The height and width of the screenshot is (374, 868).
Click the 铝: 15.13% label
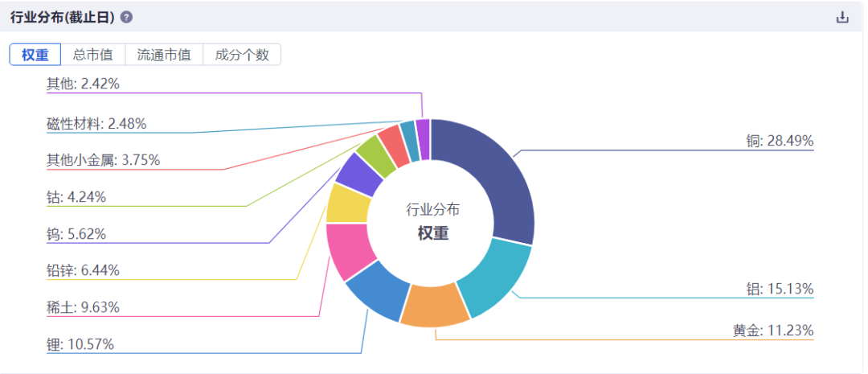pyautogui.click(x=780, y=289)
